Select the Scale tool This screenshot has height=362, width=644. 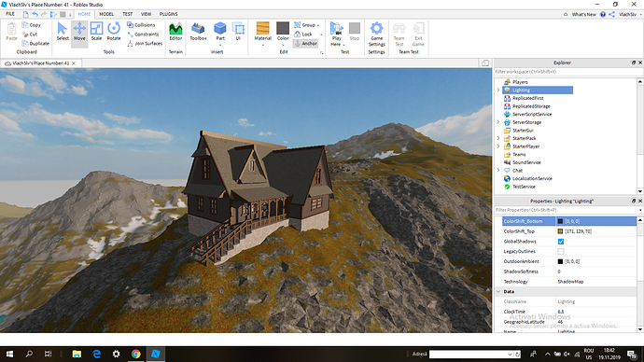tap(96, 32)
